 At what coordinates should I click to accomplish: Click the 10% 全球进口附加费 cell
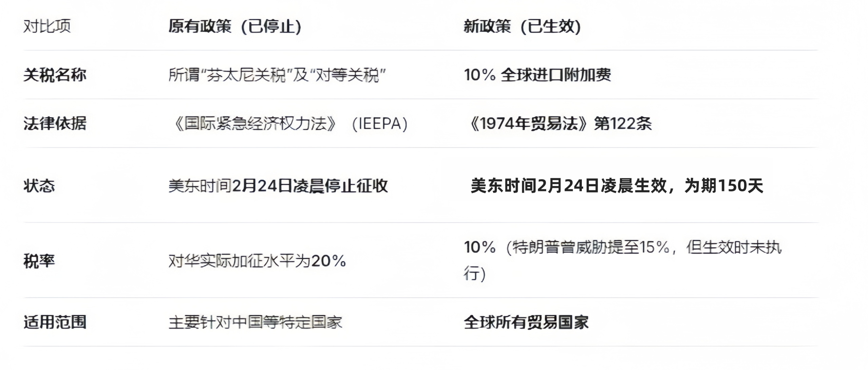[537, 75]
